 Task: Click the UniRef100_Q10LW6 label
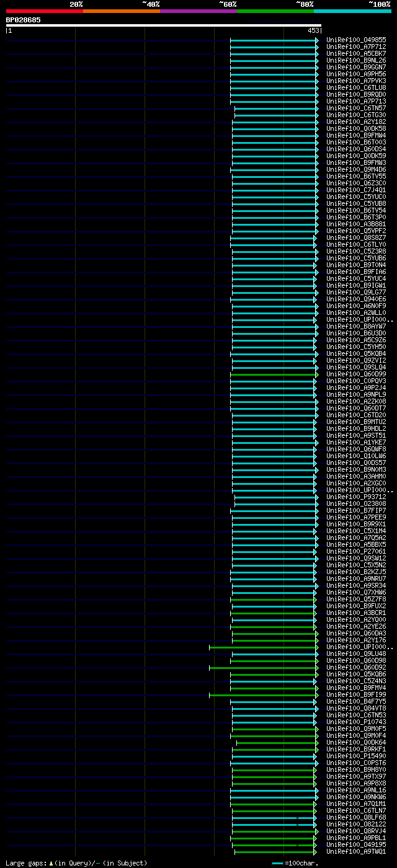click(x=356, y=456)
